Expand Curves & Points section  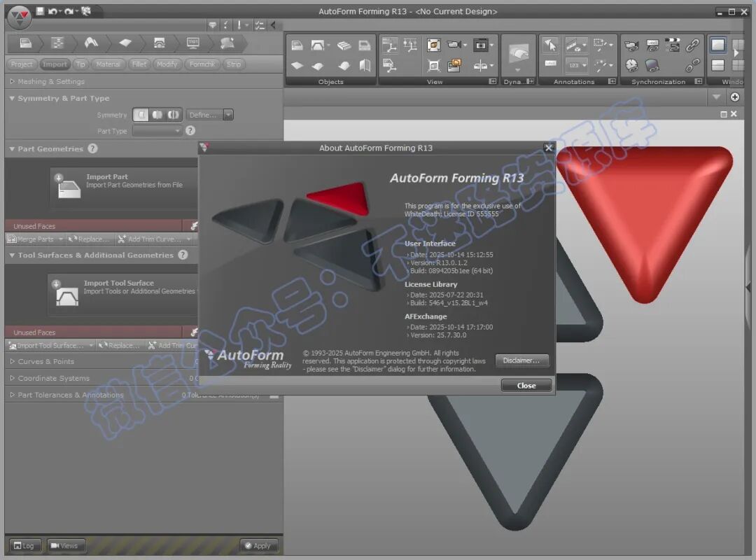13,361
